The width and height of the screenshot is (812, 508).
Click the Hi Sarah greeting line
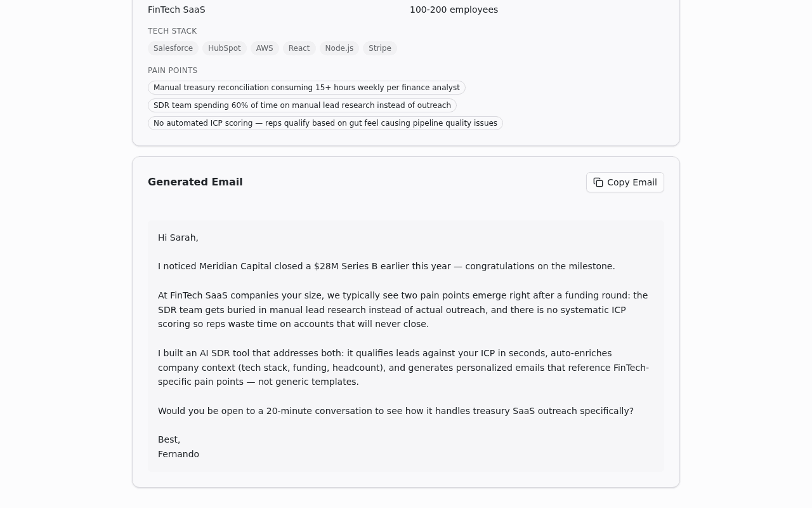(178, 237)
